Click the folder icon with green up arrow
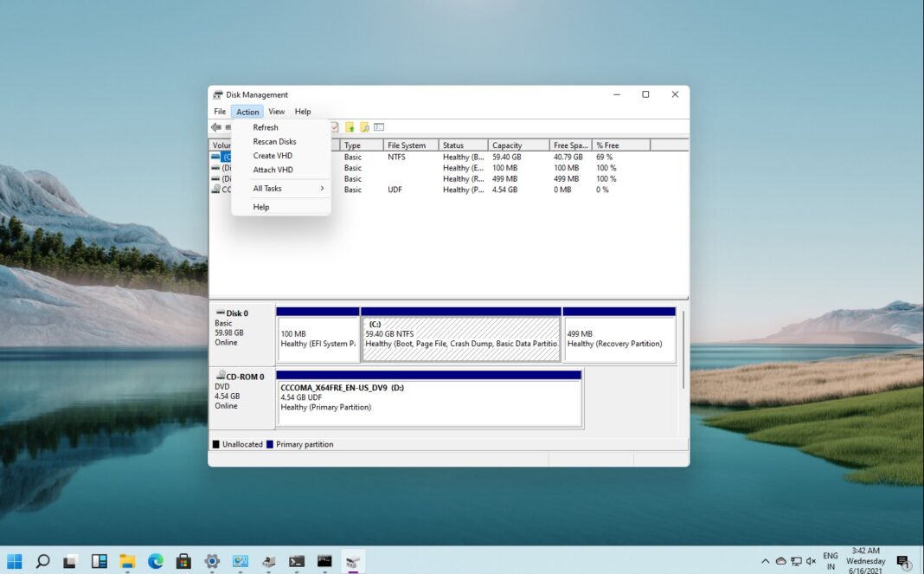 tap(350, 127)
